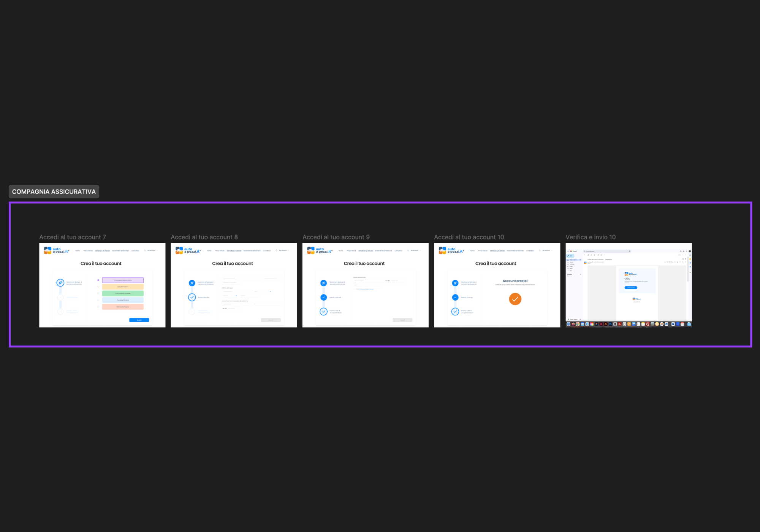The height and width of the screenshot is (532, 760).
Task: Click the blue confirm email button in the email
Action: (x=631, y=288)
